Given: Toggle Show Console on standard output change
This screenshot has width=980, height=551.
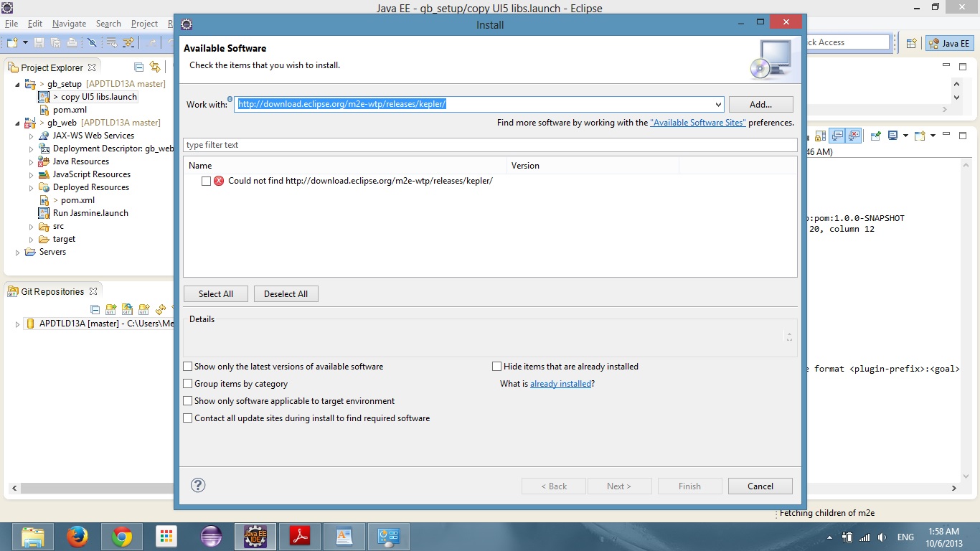Looking at the screenshot, I should coord(837,135).
